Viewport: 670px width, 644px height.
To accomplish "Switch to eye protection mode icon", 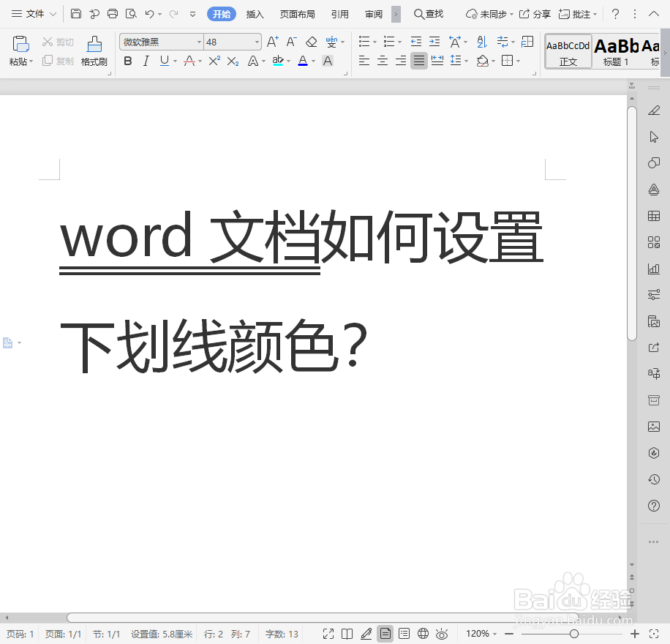I will (x=441, y=634).
